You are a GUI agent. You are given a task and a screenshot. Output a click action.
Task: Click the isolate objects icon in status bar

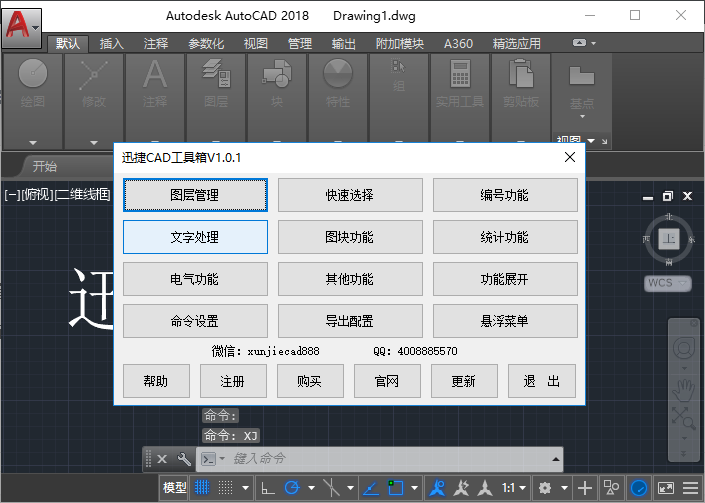coord(611,488)
